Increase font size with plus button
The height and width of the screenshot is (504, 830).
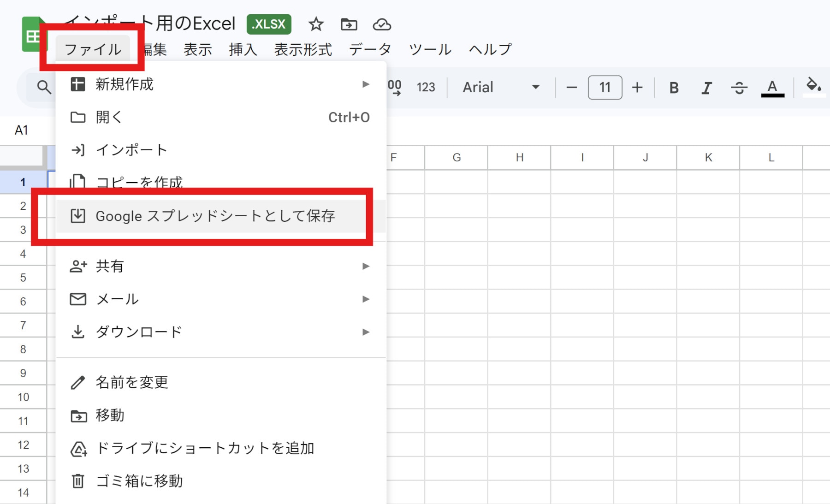tap(637, 88)
